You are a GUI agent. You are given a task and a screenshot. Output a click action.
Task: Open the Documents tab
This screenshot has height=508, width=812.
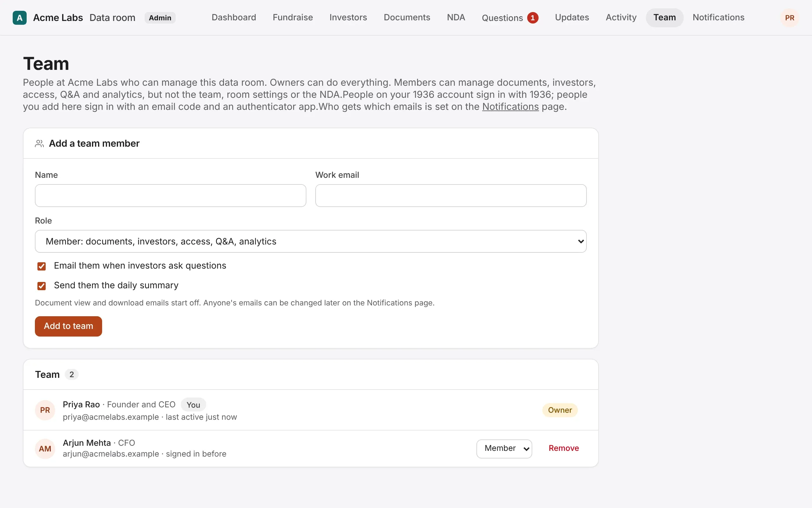(407, 17)
